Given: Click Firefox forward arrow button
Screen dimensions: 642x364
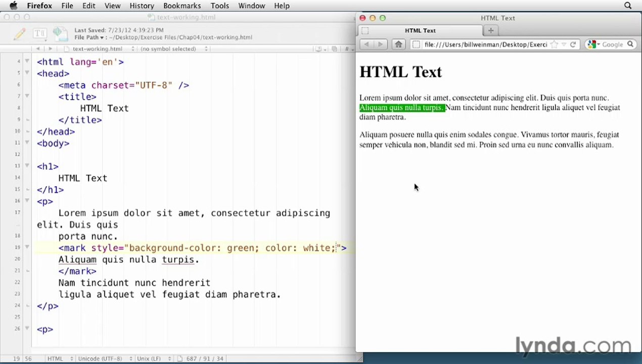Looking at the screenshot, I should (380, 44).
